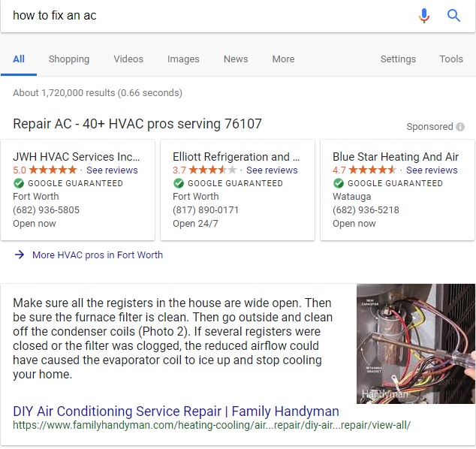Click the Sponsored info icon
Image resolution: width=476 pixels, height=449 pixels.
[x=460, y=127]
